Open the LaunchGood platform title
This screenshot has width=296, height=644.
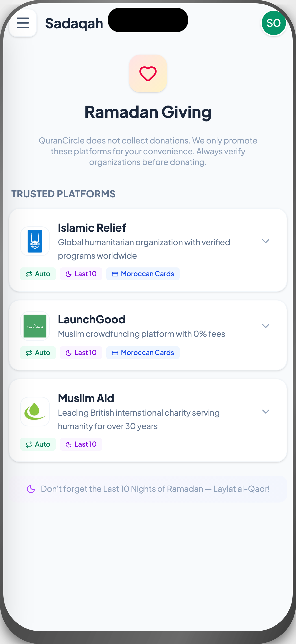pos(91,319)
